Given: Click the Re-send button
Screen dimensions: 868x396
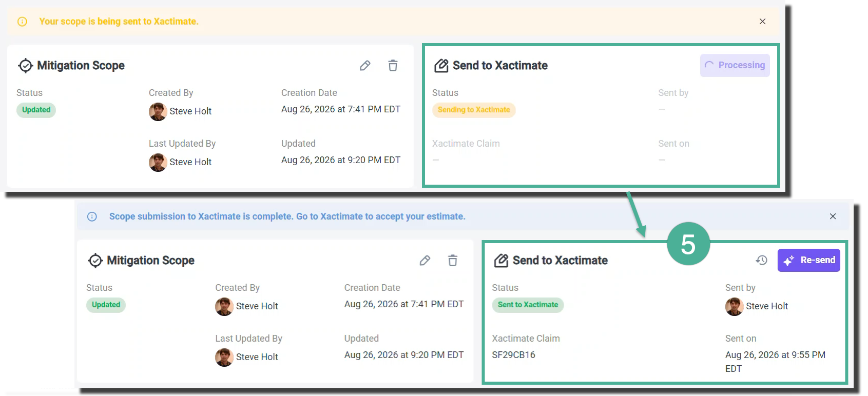Looking at the screenshot, I should coord(808,260).
